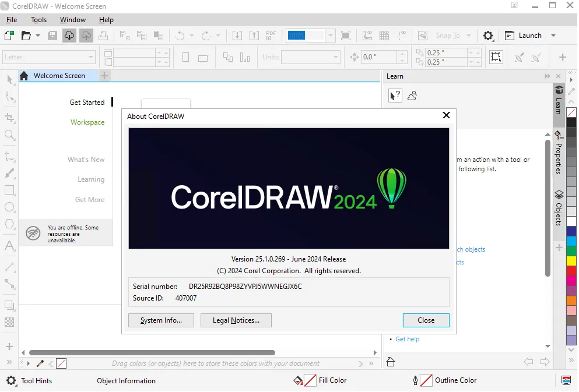Viewport: 579px width, 392px height.
Task: Click the System Info... button
Action: point(161,320)
